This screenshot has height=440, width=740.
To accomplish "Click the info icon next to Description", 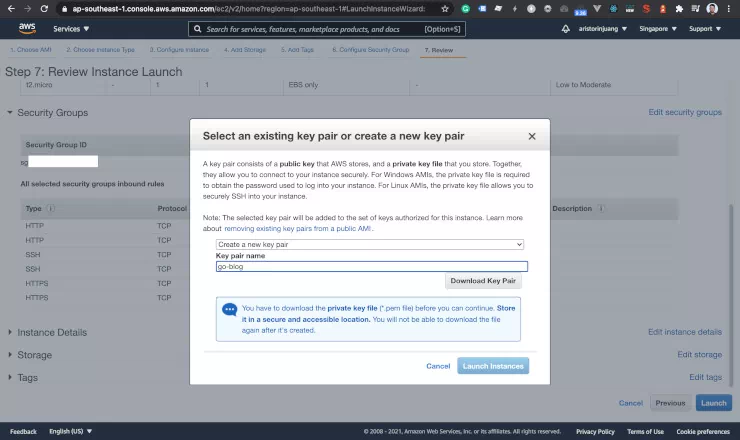I will tap(601, 208).
